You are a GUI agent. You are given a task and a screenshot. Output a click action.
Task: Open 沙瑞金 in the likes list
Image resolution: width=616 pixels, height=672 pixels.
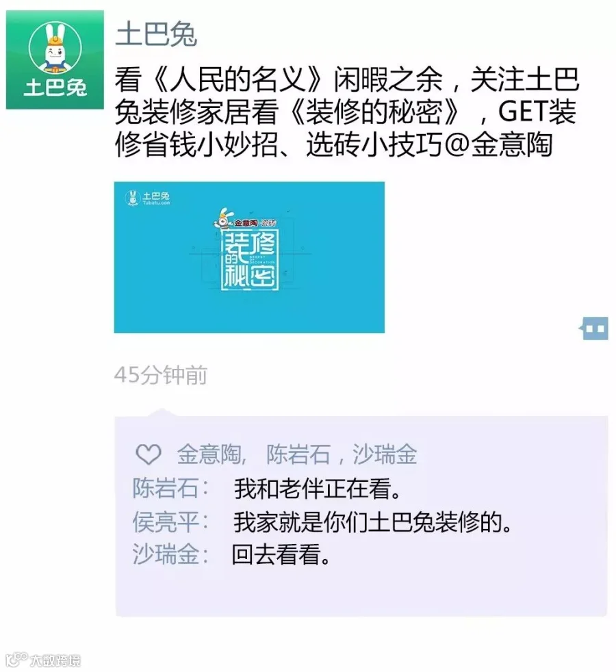pos(385,454)
